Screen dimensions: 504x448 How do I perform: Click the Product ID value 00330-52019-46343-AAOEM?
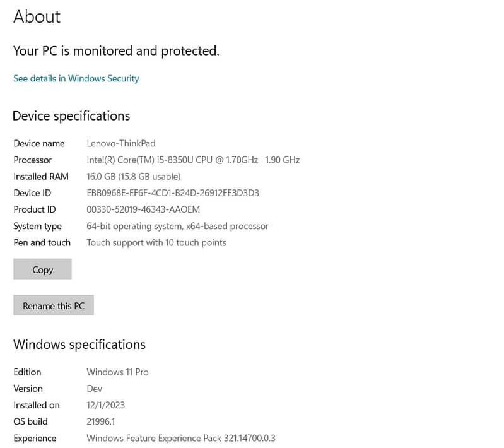coord(143,209)
